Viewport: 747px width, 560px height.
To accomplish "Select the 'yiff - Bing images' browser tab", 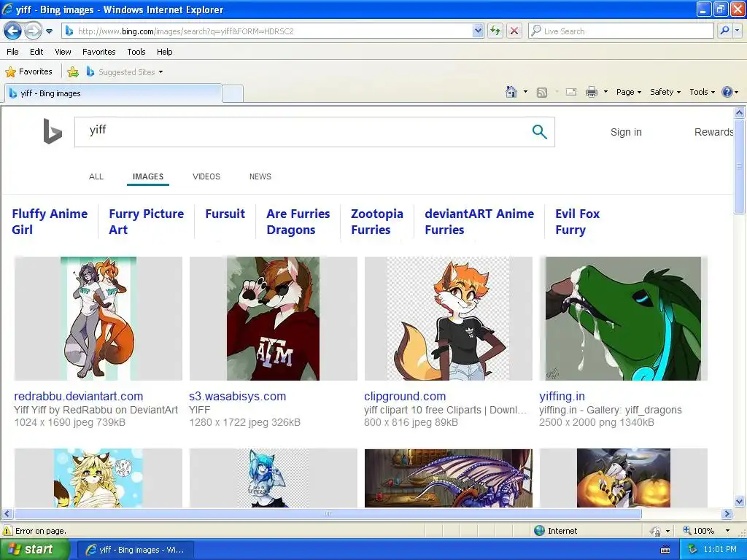I will (x=113, y=93).
